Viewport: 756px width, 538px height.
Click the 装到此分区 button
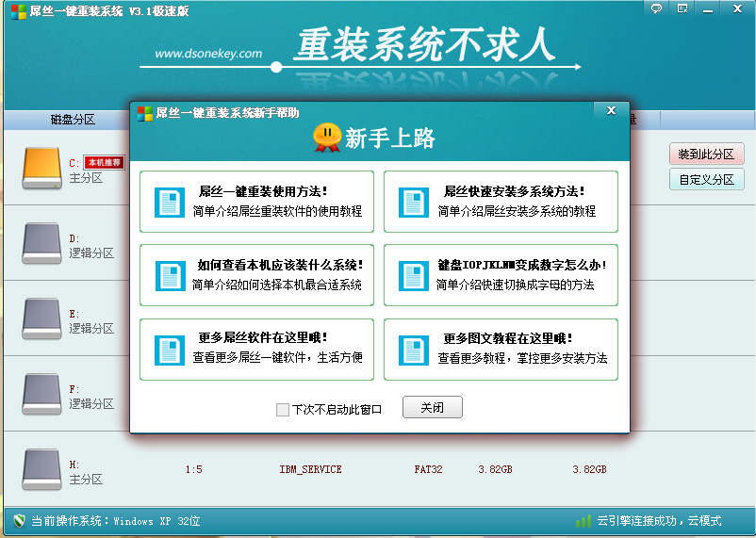coord(706,155)
